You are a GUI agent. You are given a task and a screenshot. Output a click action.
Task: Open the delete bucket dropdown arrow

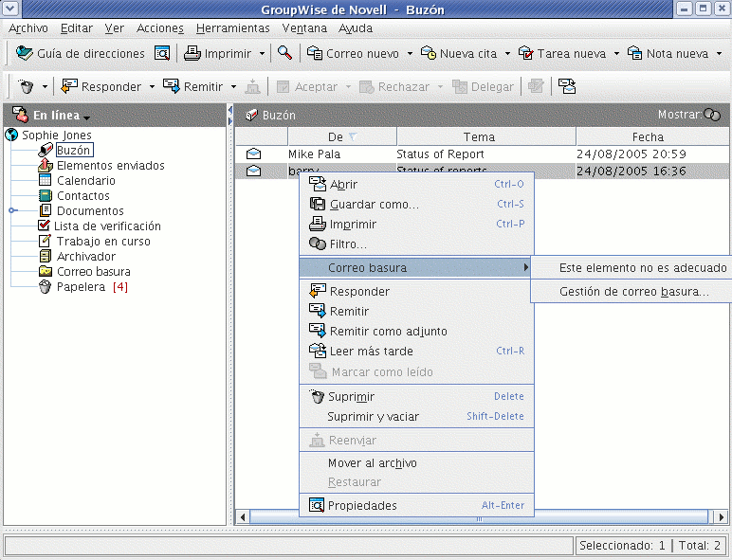[x=45, y=87]
